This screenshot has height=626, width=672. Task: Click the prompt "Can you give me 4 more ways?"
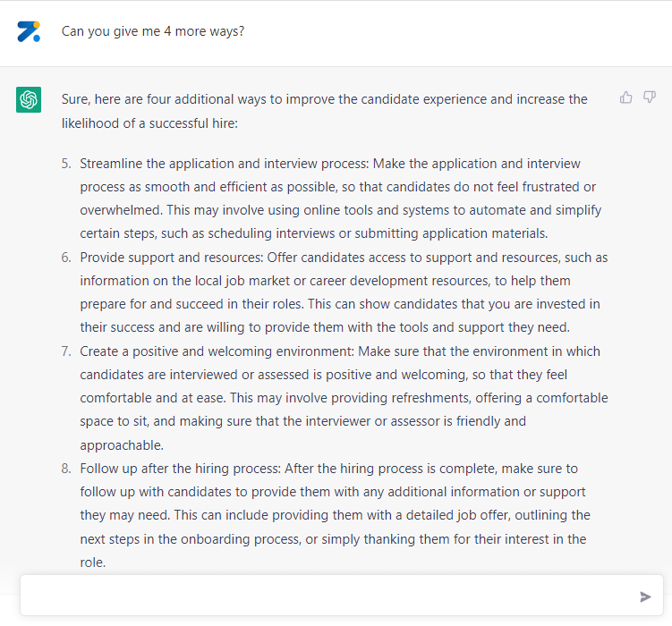153,31
